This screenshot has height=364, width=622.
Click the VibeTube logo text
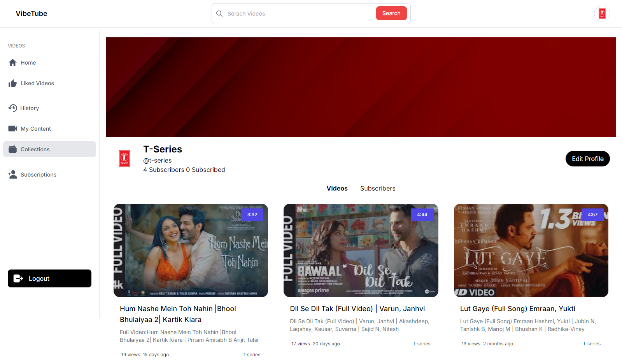click(x=32, y=14)
